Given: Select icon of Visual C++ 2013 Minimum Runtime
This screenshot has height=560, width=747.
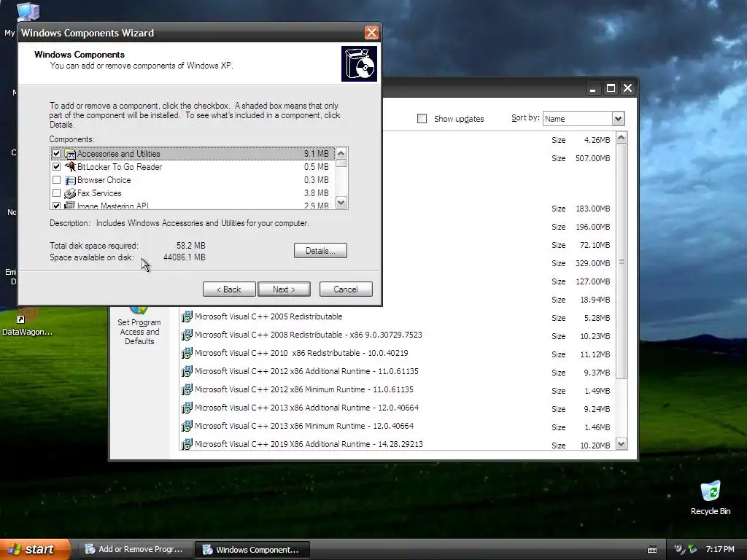Looking at the screenshot, I should click(187, 426).
